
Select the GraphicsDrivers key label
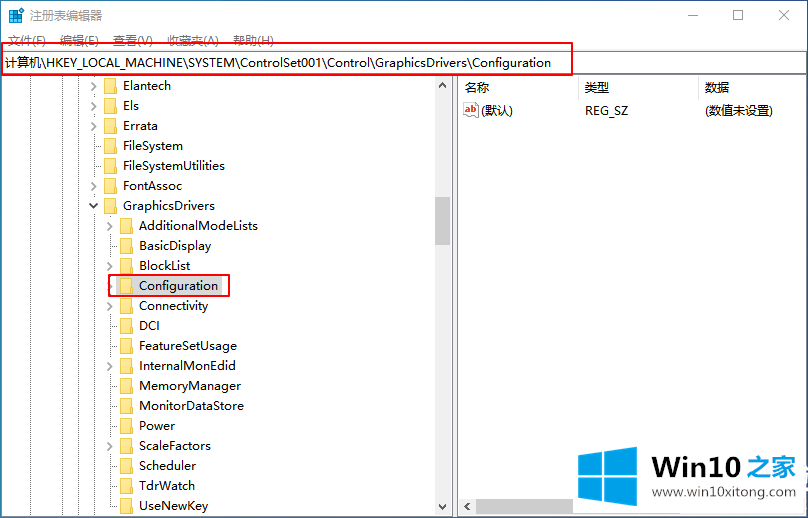(x=169, y=206)
